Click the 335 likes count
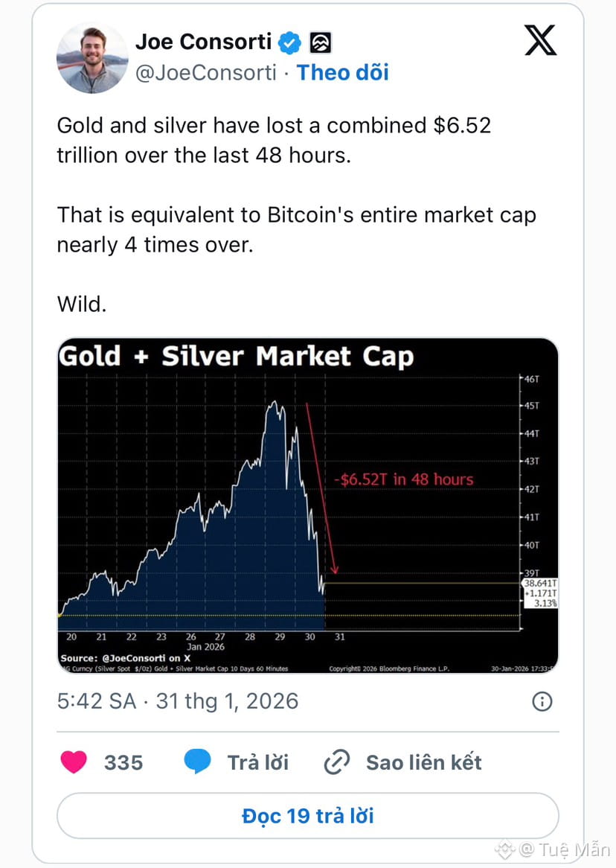616x868 pixels. click(x=123, y=762)
